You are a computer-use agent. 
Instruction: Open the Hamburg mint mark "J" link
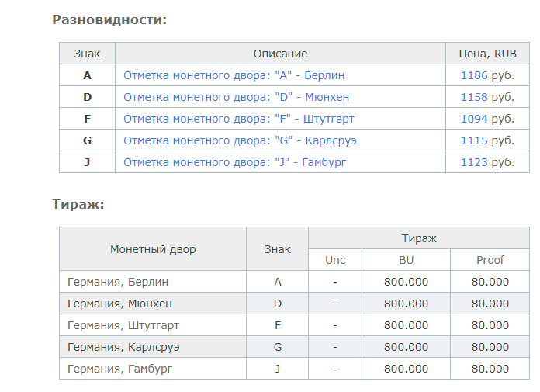234,162
